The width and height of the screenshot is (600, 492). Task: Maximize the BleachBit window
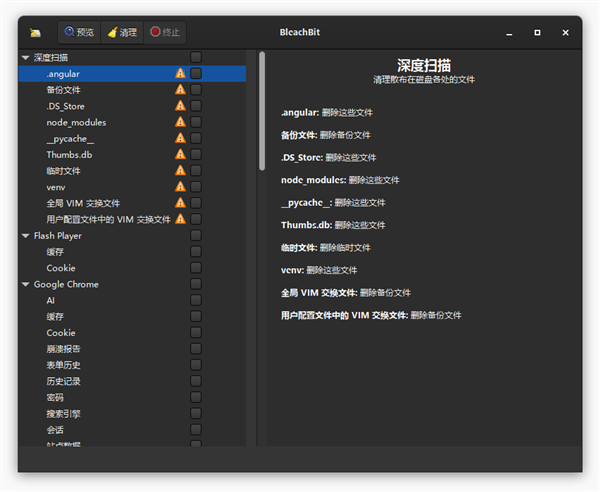click(537, 33)
